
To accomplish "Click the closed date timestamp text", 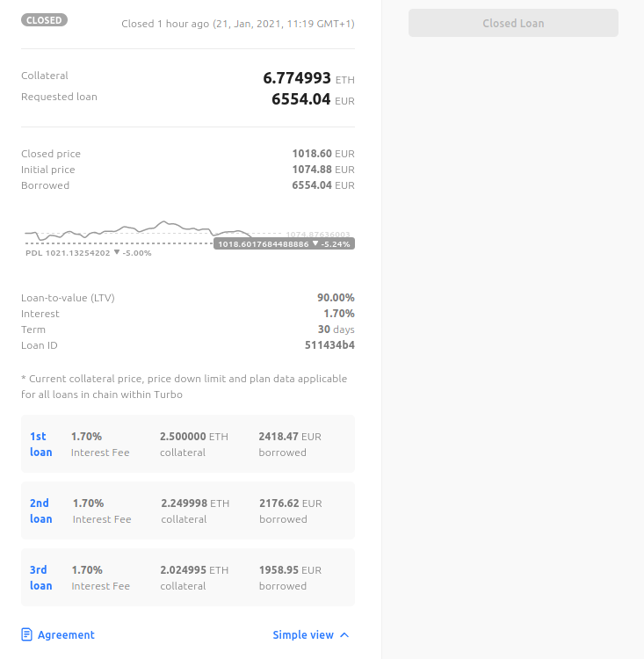I will coord(284,23).
